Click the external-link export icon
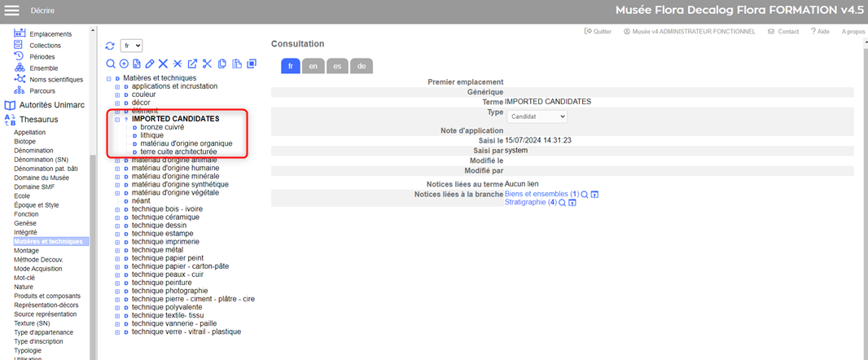This screenshot has height=360, width=868. coord(192,64)
